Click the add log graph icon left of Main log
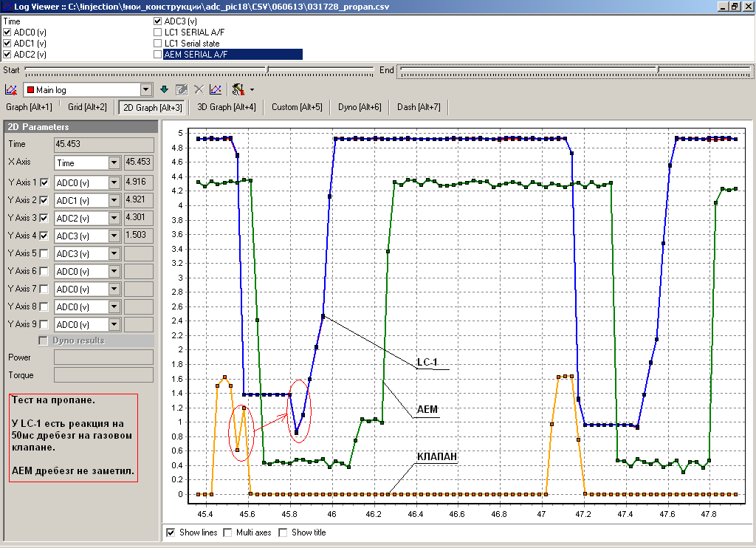 11,89
